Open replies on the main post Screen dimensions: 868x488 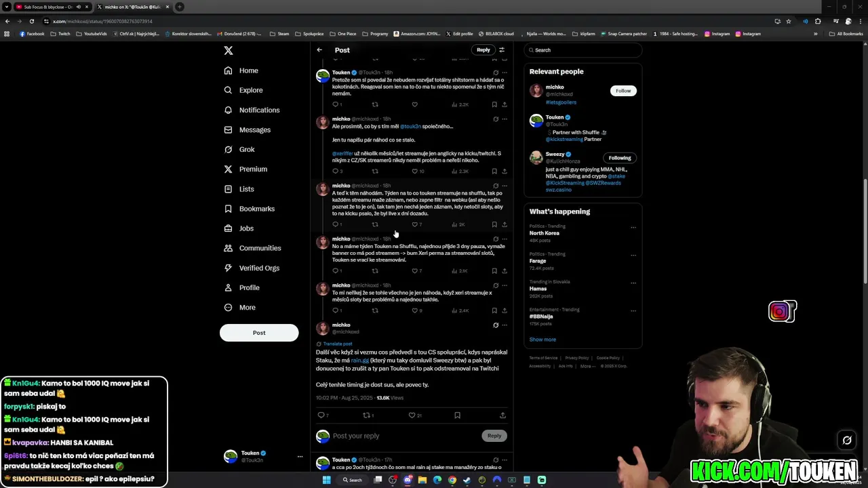coord(321,415)
